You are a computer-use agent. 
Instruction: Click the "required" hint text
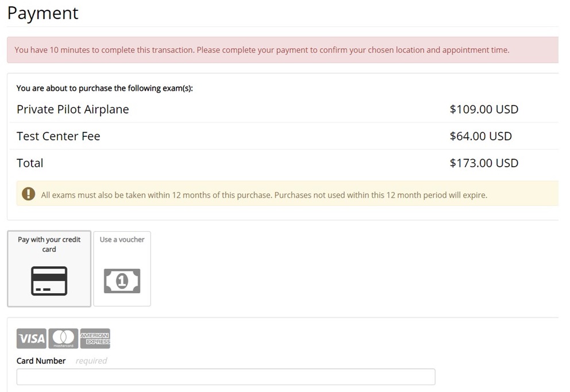click(91, 361)
